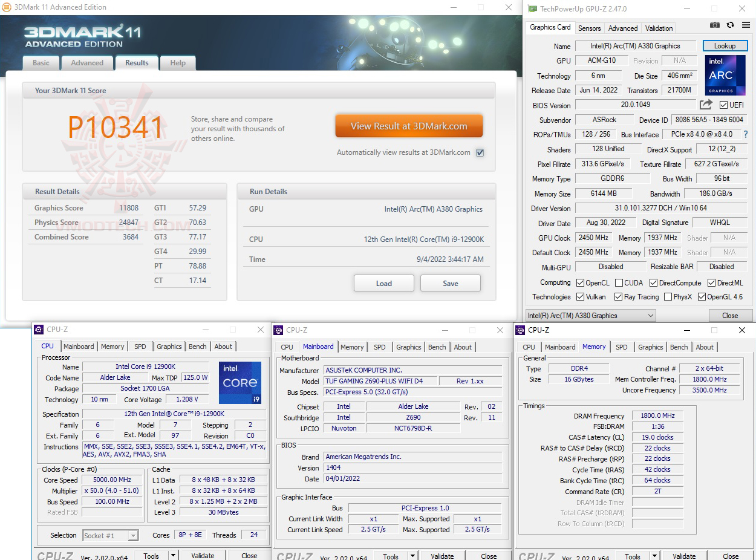Click the Intel Core i9 logo in CPU-Z
The height and width of the screenshot is (560, 756).
pos(240,383)
